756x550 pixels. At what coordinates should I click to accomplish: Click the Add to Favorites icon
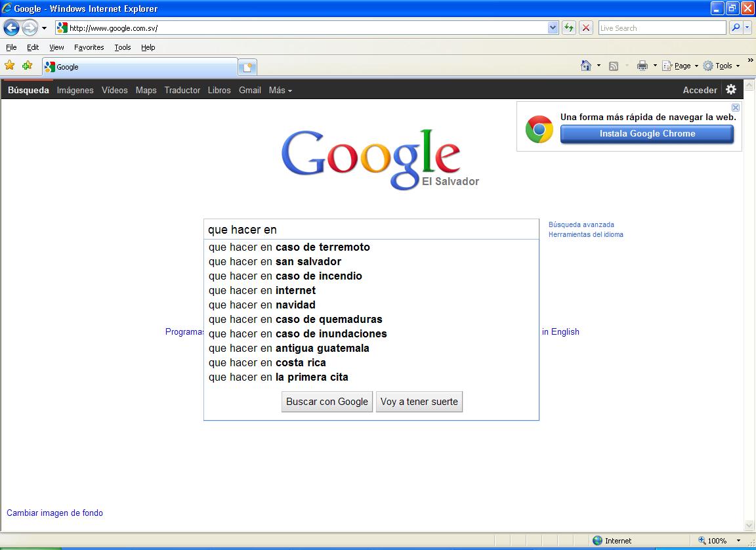point(28,66)
